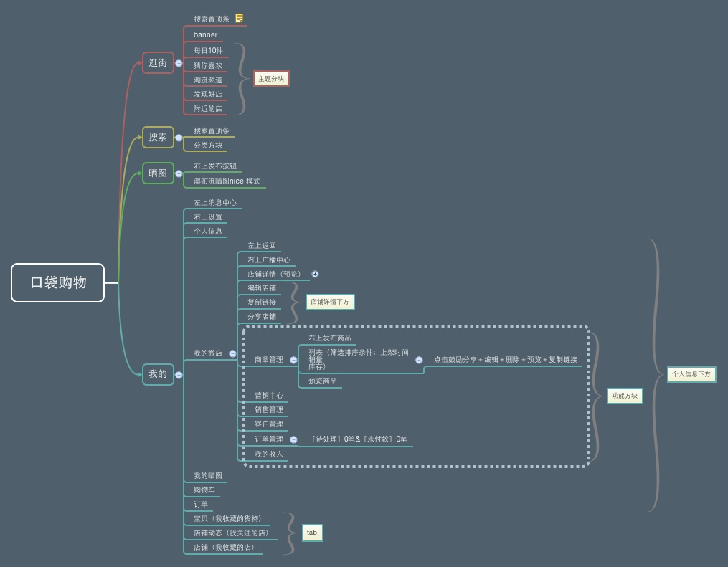Collapse the 订单管理 node
Viewport: 728px width, 567px height.
click(x=293, y=439)
